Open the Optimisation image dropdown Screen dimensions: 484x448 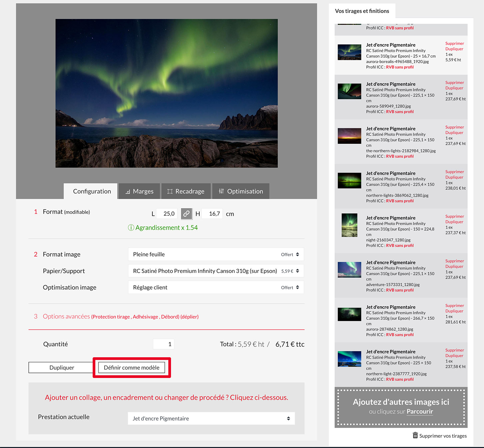pos(216,288)
